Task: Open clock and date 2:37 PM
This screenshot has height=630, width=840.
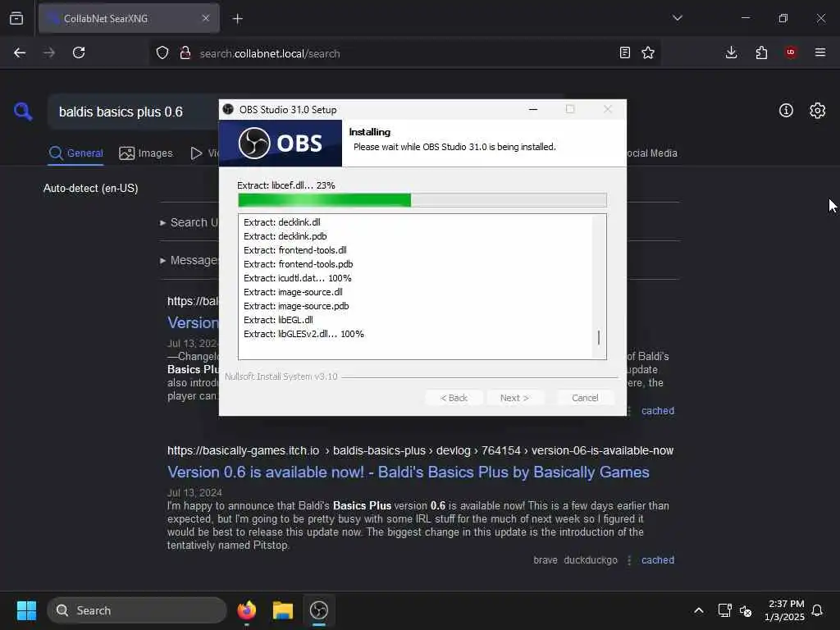Action: coord(785,610)
